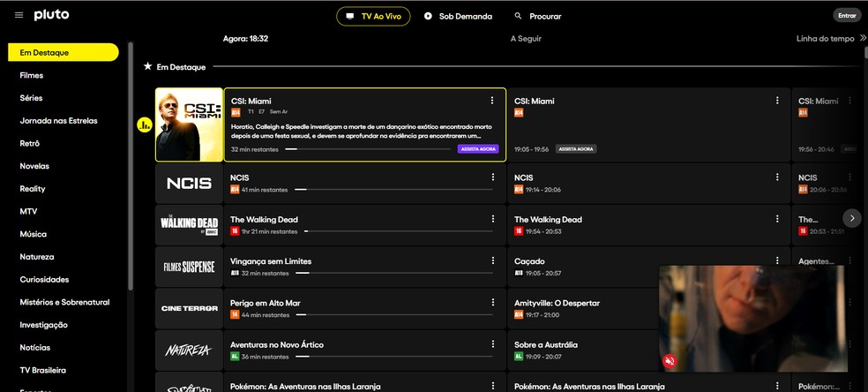Select Música category
The image size is (868, 392).
[x=34, y=234]
